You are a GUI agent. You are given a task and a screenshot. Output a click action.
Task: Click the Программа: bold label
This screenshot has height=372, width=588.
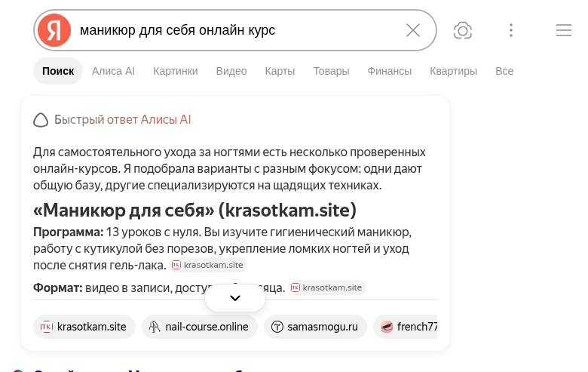[x=69, y=232]
